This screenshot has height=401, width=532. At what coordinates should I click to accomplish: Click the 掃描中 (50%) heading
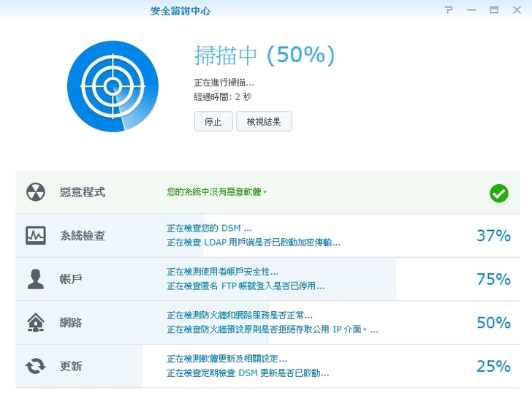tap(265, 56)
